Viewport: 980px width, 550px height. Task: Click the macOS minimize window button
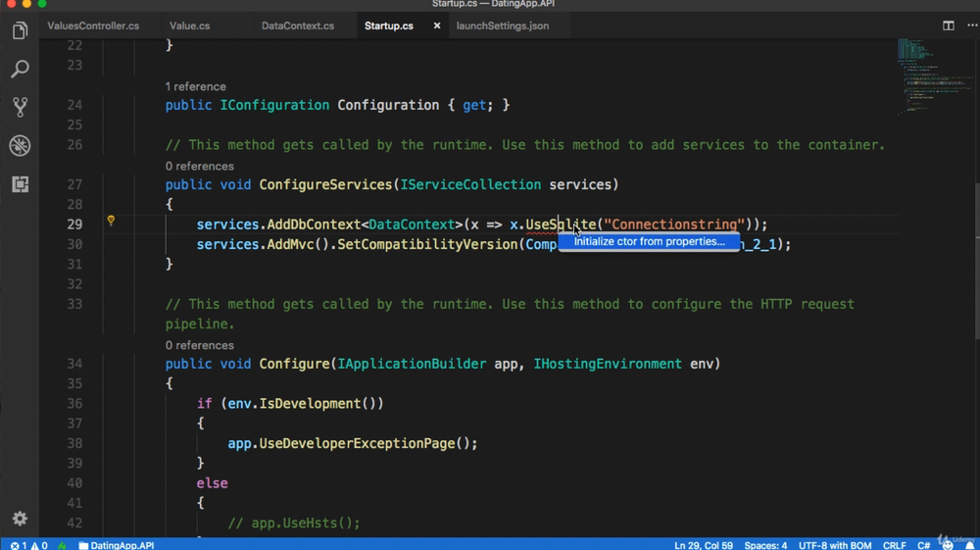(x=26, y=3)
